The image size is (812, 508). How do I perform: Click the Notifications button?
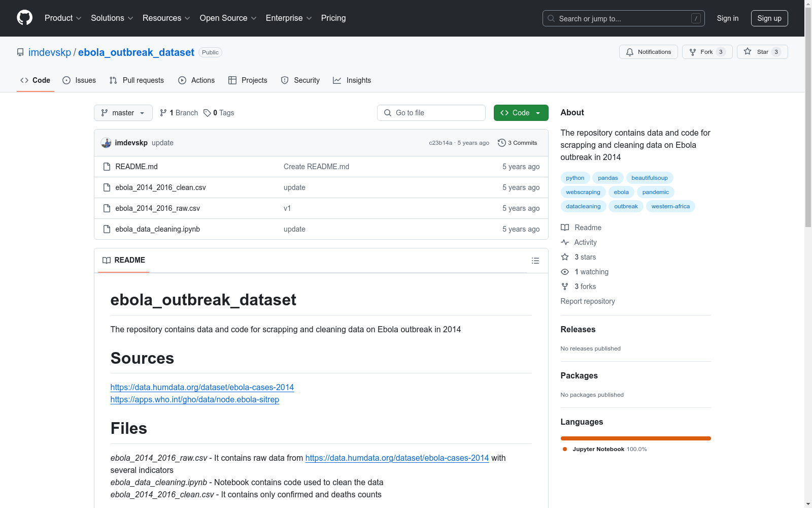coord(649,52)
